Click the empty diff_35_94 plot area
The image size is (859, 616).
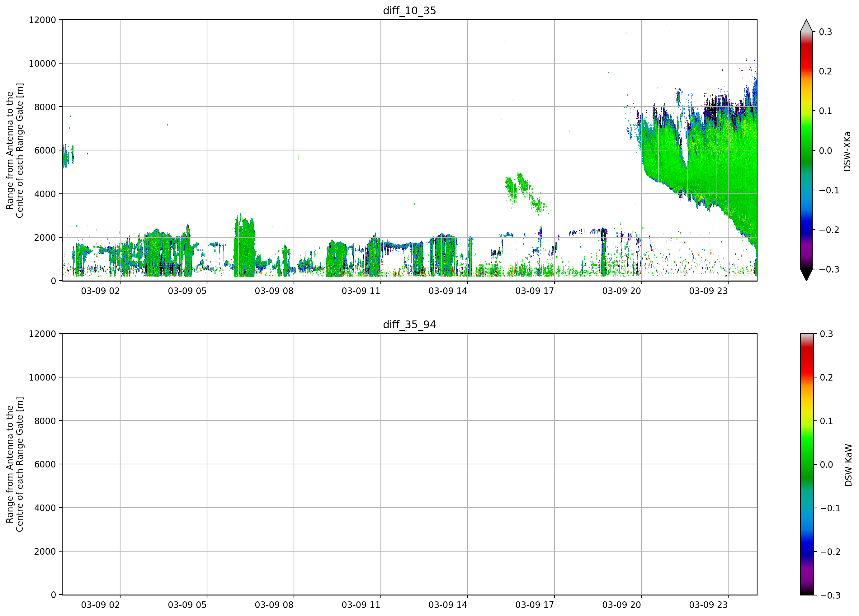409,464
